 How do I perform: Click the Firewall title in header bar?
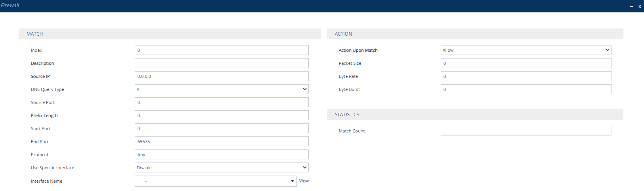[10, 5]
